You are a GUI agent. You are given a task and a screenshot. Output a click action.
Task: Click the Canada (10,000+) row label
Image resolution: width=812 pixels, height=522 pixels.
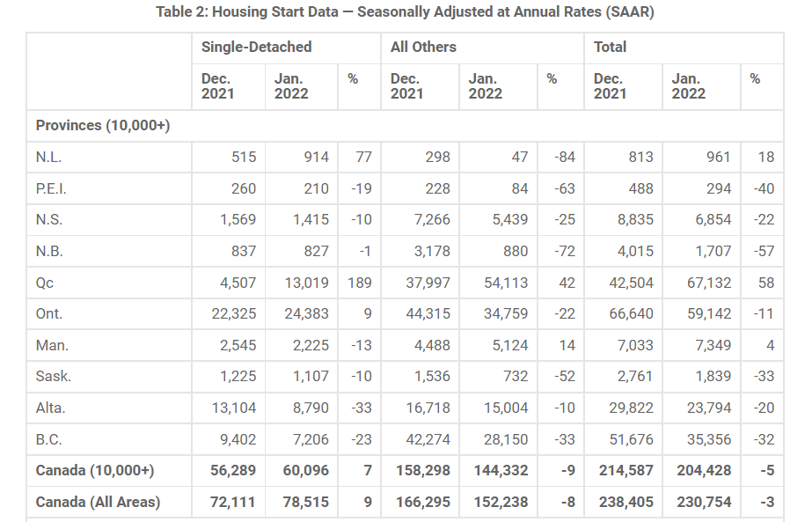tap(95, 471)
